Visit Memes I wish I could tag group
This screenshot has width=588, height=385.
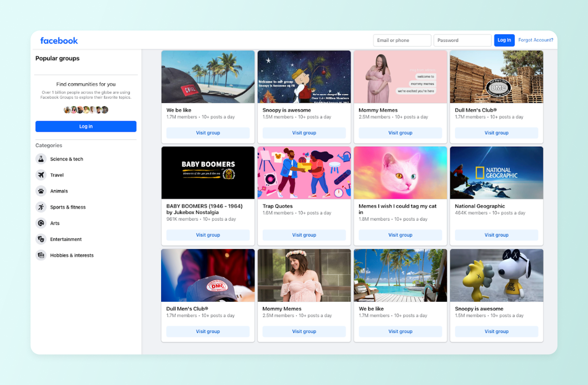tap(401, 235)
